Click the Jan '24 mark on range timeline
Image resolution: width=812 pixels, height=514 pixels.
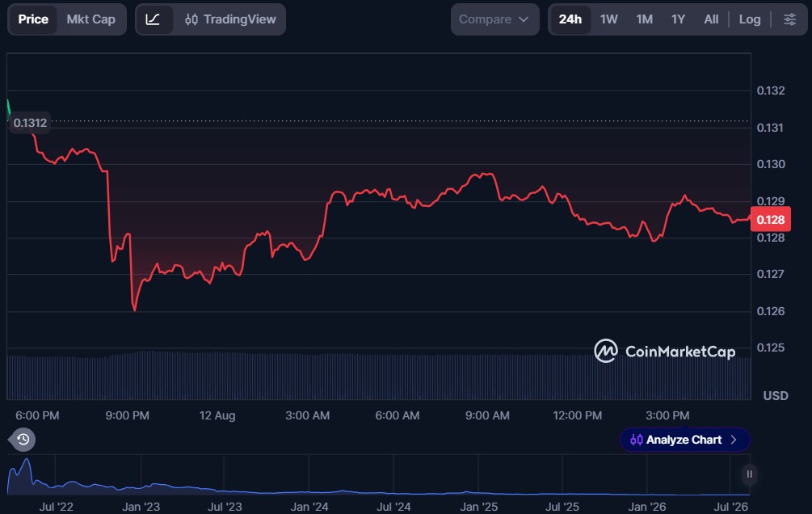pos(309,507)
